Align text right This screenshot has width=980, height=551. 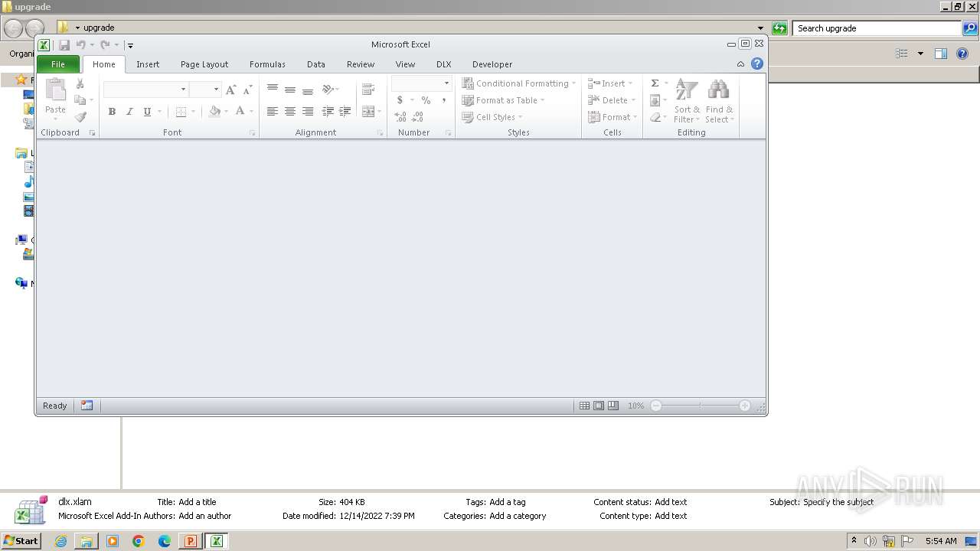point(307,112)
